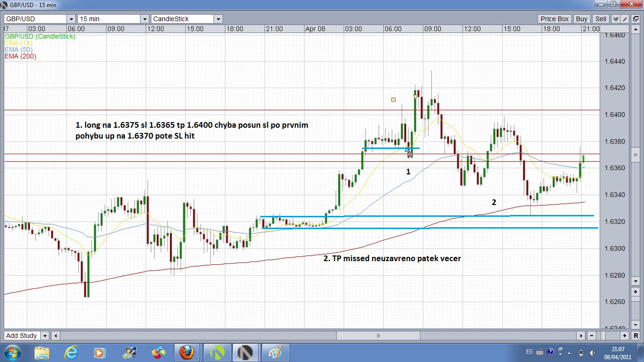The width and height of the screenshot is (644, 362).
Task: Launch Internet Explorer from the taskbar
Action: (x=71, y=352)
